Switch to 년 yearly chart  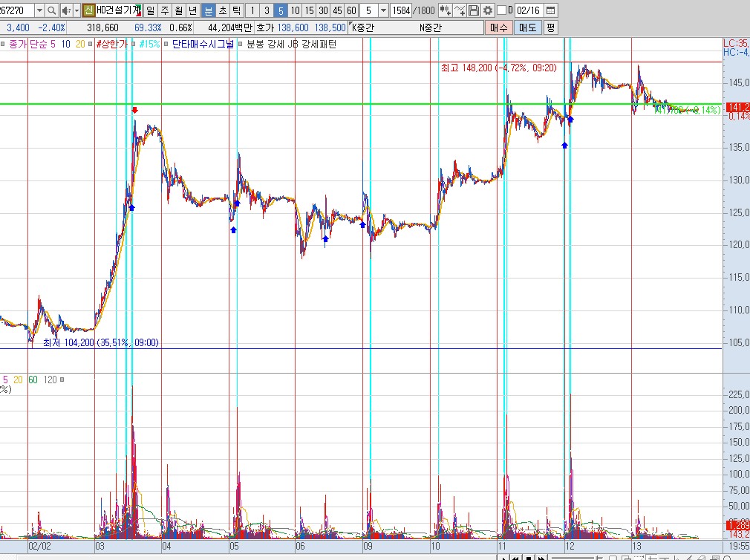pos(193,10)
